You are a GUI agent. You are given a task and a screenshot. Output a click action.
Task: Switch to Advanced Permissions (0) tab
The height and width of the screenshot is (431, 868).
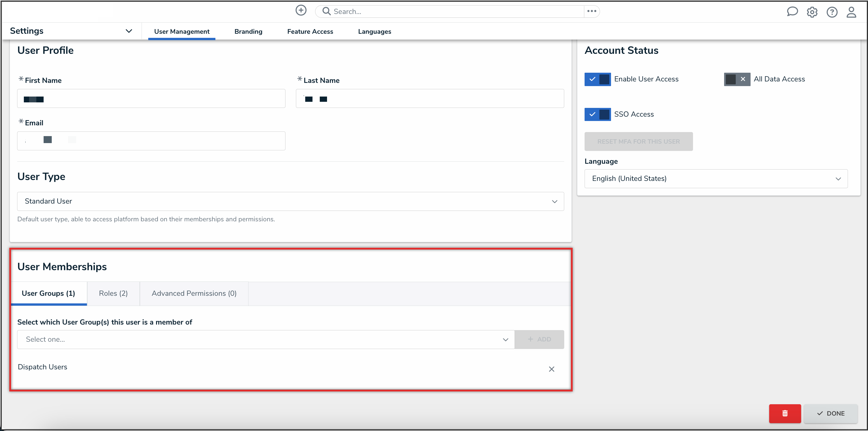[194, 293]
